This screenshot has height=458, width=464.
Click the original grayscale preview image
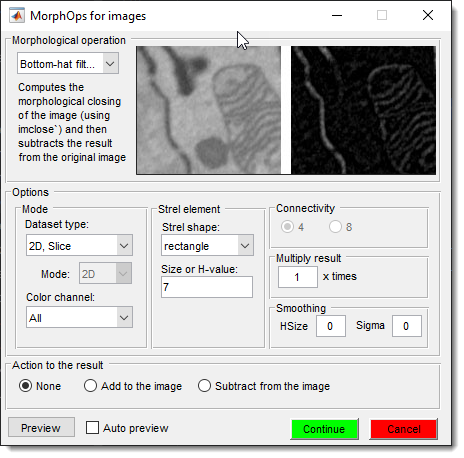pyautogui.click(x=209, y=110)
